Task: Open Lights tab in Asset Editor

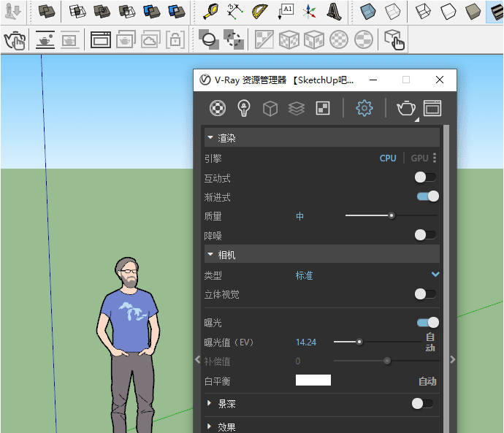Action: tap(244, 108)
